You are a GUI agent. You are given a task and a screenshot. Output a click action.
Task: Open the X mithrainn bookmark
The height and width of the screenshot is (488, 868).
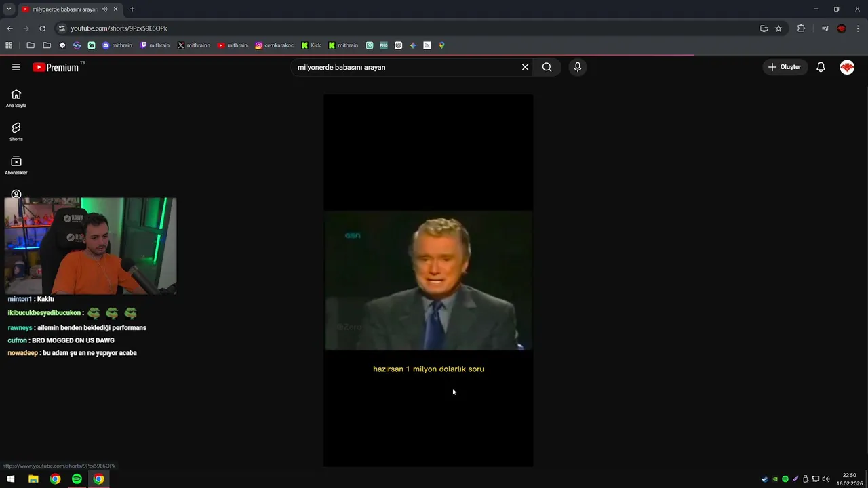[194, 45]
